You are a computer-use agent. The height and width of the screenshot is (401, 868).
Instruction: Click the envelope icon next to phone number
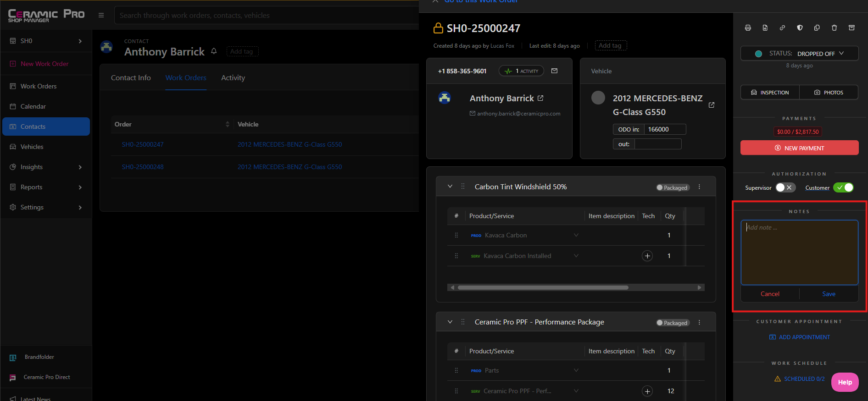tap(554, 71)
